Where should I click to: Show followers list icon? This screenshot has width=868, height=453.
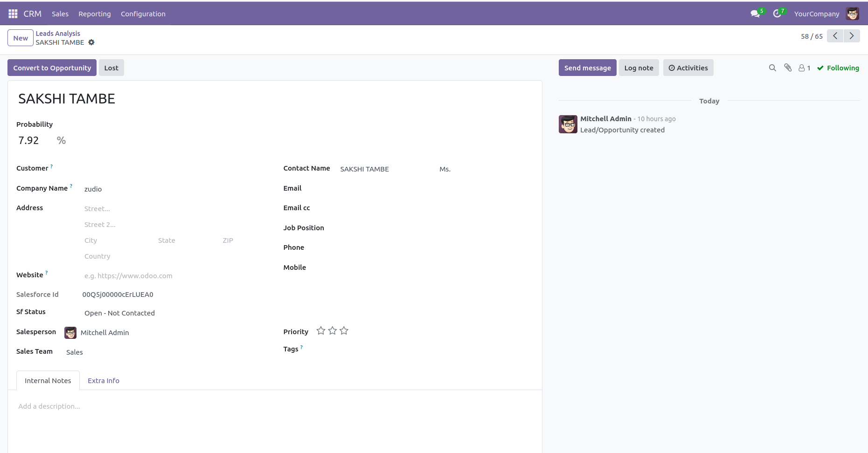[804, 68]
